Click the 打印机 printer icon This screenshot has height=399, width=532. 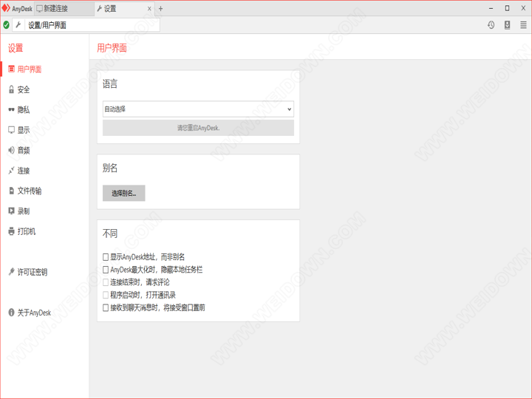click(x=11, y=232)
